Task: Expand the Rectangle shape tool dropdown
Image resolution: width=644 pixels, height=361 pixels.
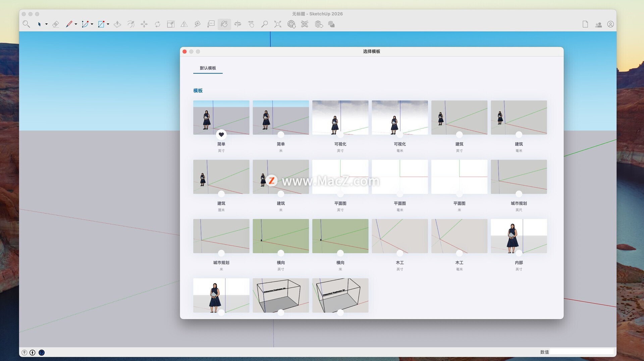Action: [108, 24]
